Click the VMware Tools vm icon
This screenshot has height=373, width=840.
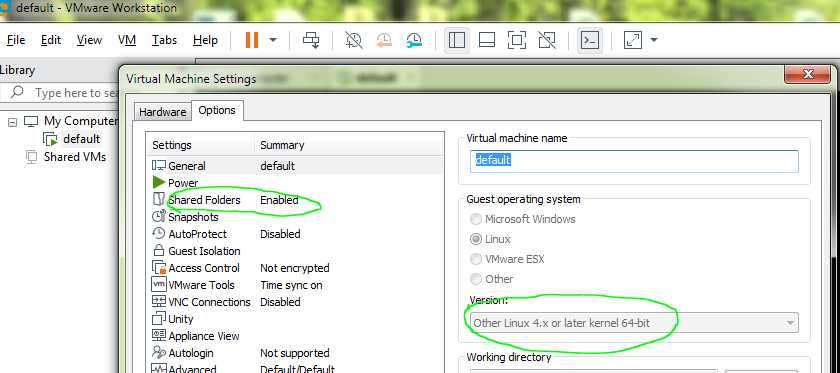pos(159,285)
